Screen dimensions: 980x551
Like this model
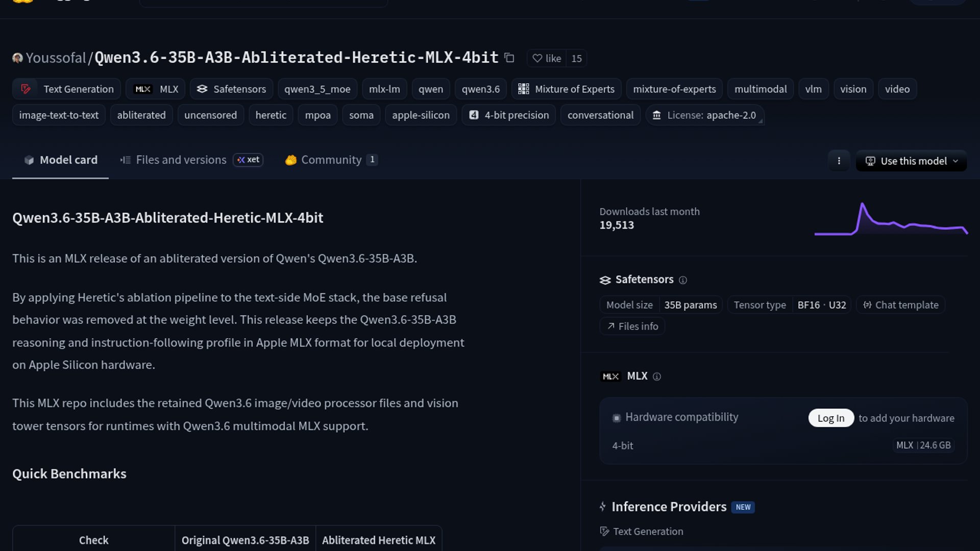pyautogui.click(x=547, y=58)
